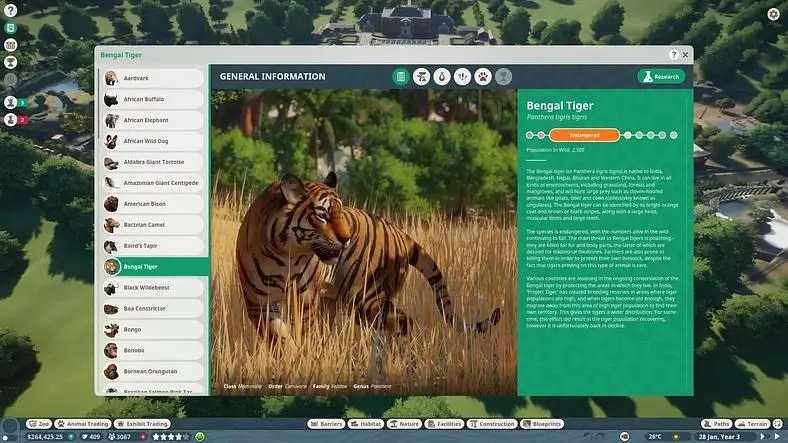This screenshot has height=443, width=788.
Task: Select the Paths tool
Action: [x=717, y=424]
